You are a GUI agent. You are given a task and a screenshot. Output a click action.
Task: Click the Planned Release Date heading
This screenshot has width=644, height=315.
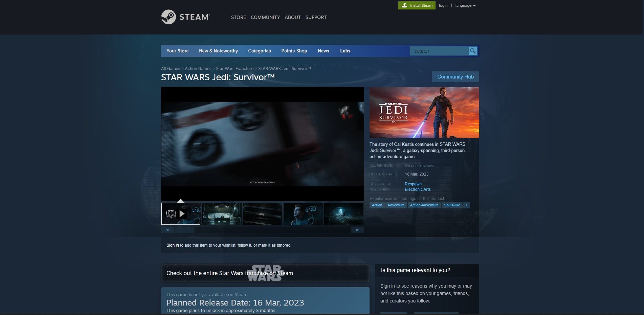(x=235, y=302)
